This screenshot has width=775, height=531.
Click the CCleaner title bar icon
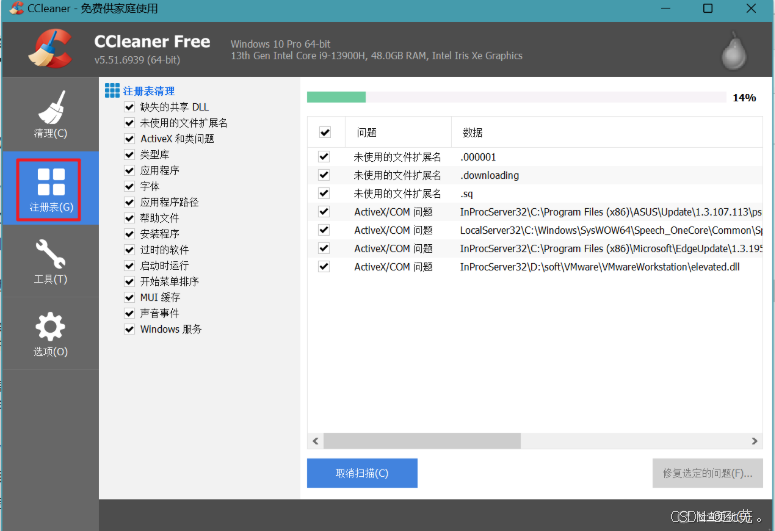16,8
